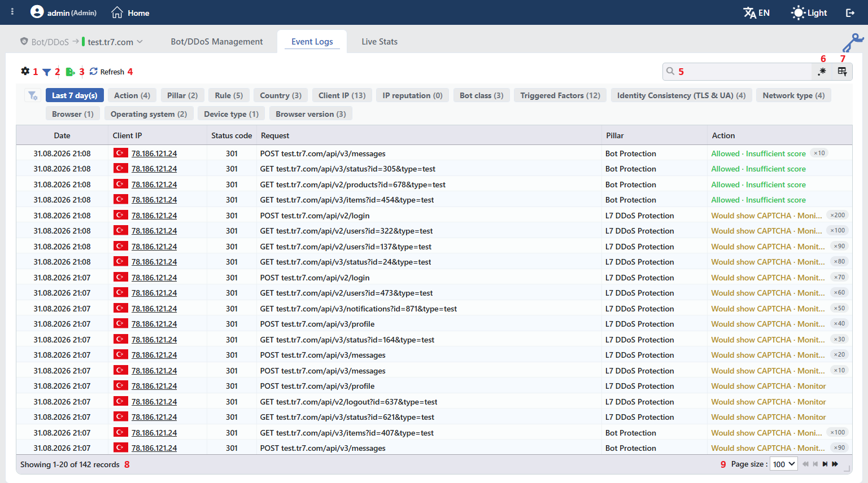Click the admin user avatar icon

coord(37,12)
